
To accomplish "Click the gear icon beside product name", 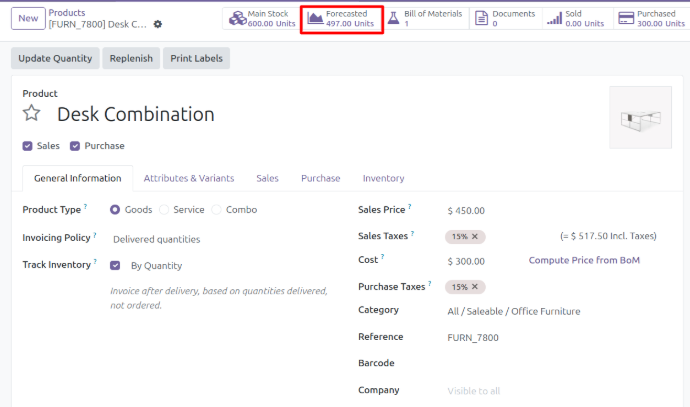I will pos(157,24).
